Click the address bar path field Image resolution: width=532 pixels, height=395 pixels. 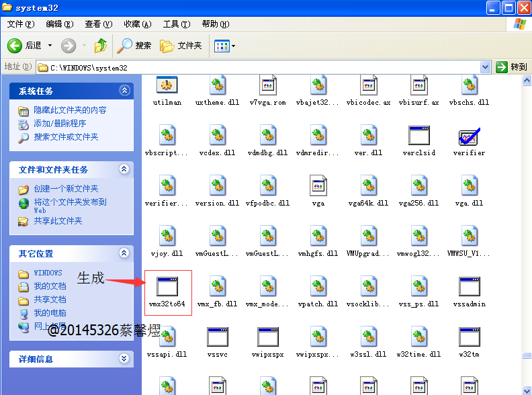[262, 67]
